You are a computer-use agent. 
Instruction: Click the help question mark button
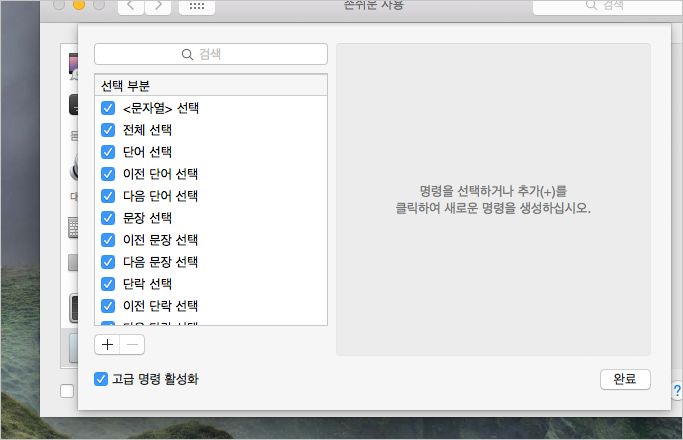point(677,390)
